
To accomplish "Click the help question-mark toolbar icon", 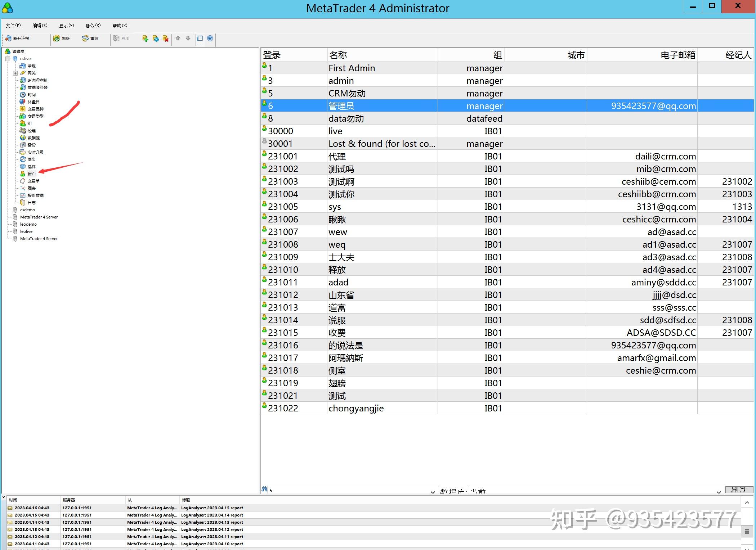I will (x=210, y=38).
